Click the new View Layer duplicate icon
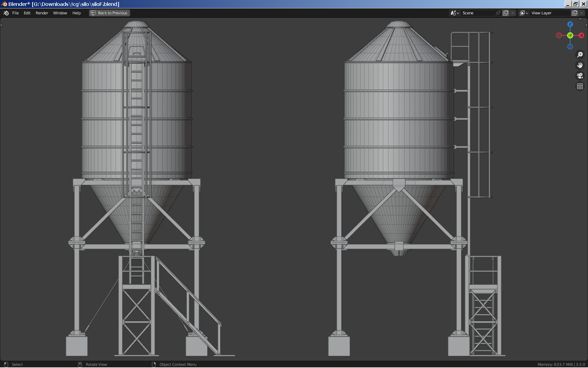588x368 pixels. 574,13
